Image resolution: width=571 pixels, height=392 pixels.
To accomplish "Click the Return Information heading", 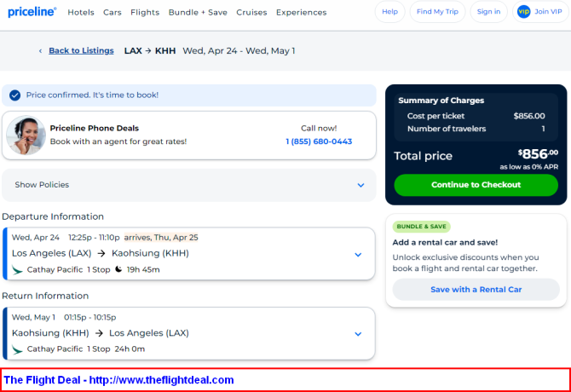I will (45, 296).
